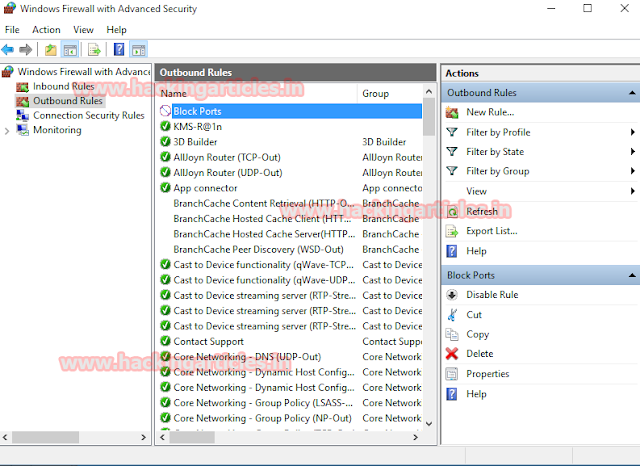Image resolution: width=640 pixels, height=466 pixels.
Task: Click the Properties sheet icon
Action: [452, 374]
